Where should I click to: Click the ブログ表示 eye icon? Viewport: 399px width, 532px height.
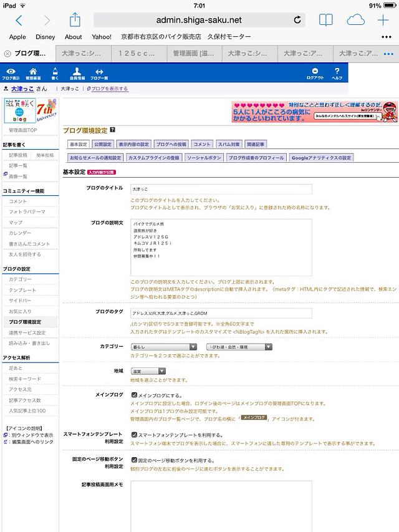pos(11,73)
